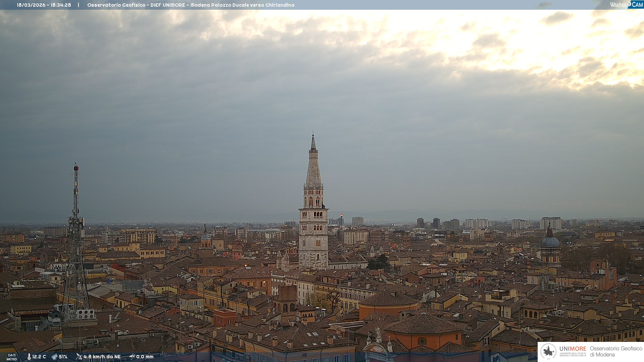The image size is (644, 362).
Task: Click the thermometer temperature icon
Action: [x=29, y=357]
